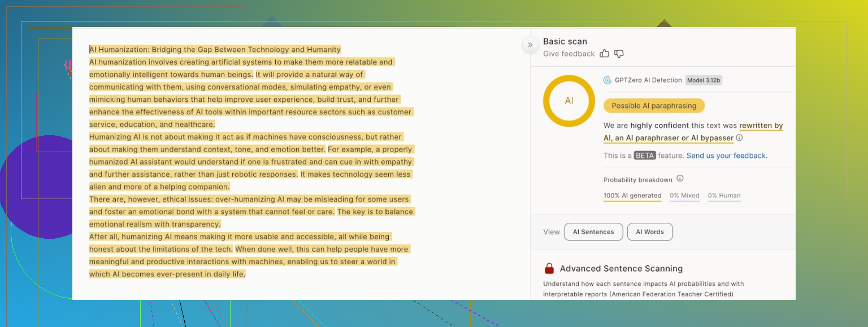
Task: Click the red lock icon
Action: [x=549, y=269]
